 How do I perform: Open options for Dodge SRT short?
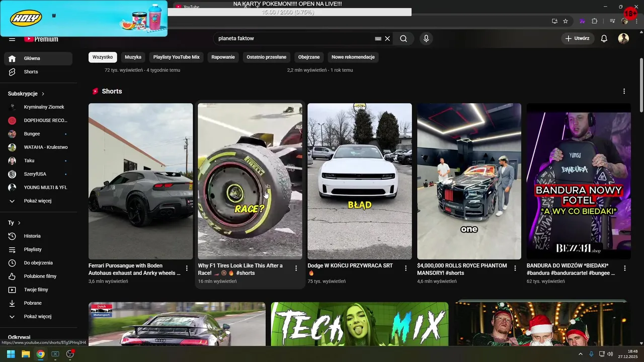point(406,268)
